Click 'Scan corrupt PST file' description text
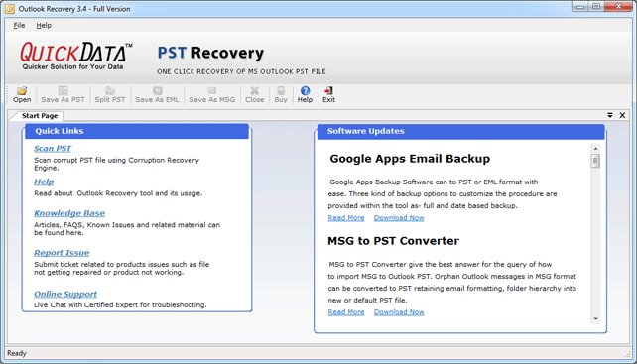637x364 pixels. pyautogui.click(x=116, y=164)
